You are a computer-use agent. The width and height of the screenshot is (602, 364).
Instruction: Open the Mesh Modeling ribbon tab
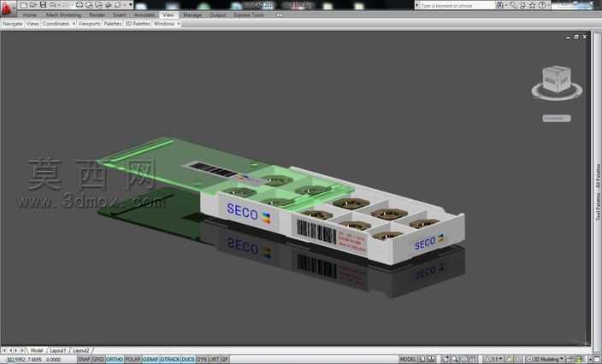63,15
